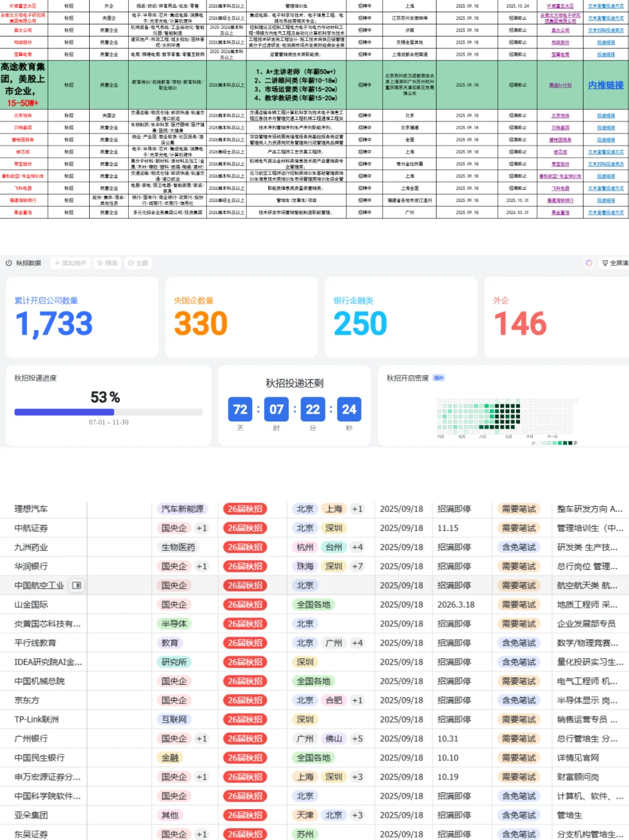Click the 财富顾问岗 cell for 申万宏源证券

tap(578, 777)
